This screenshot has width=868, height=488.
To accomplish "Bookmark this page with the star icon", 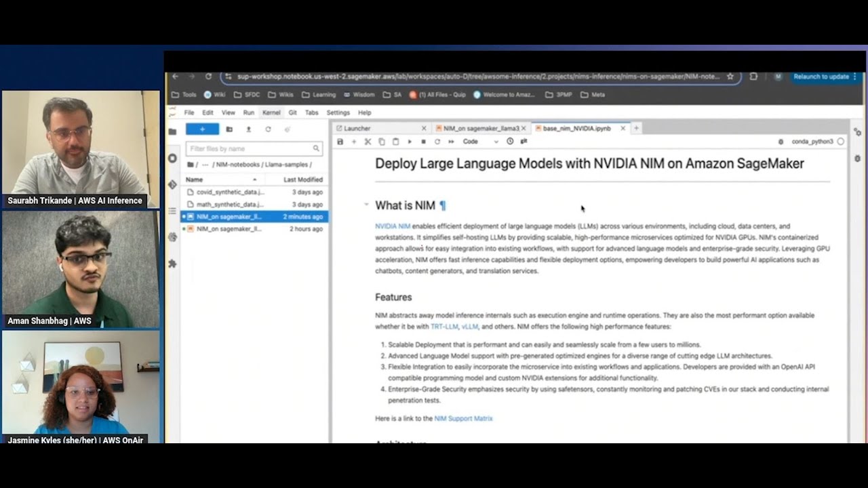I will [730, 77].
